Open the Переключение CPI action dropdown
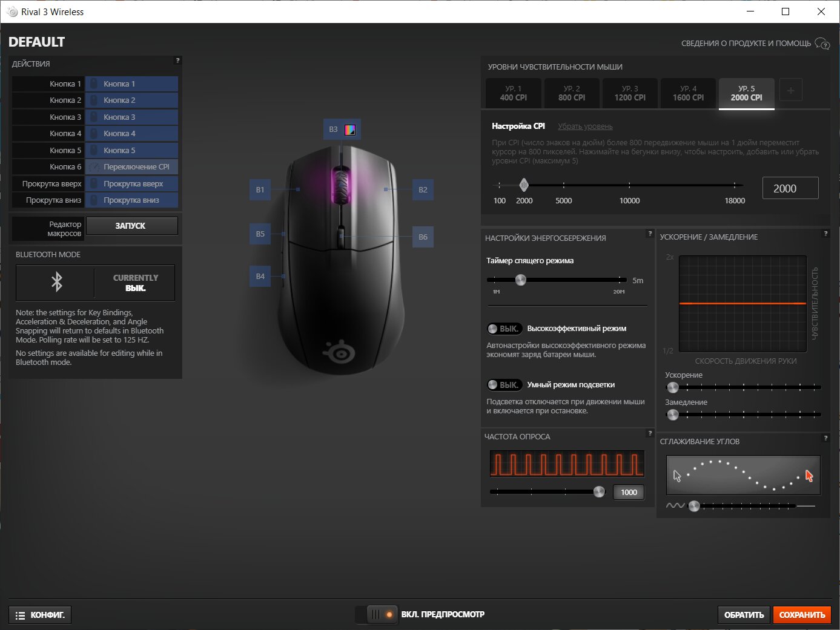Image resolution: width=840 pixels, height=630 pixels. pos(131,167)
